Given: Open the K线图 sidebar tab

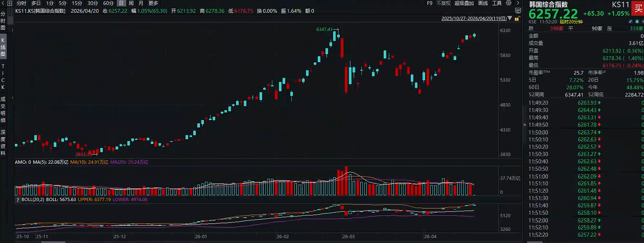Looking at the screenshot, I should pos(3,47).
